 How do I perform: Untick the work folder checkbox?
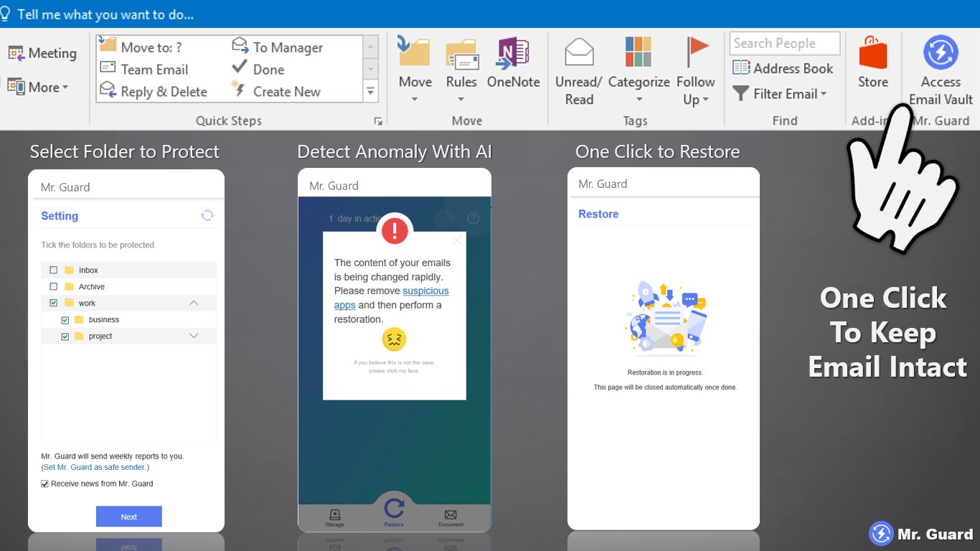tap(53, 303)
